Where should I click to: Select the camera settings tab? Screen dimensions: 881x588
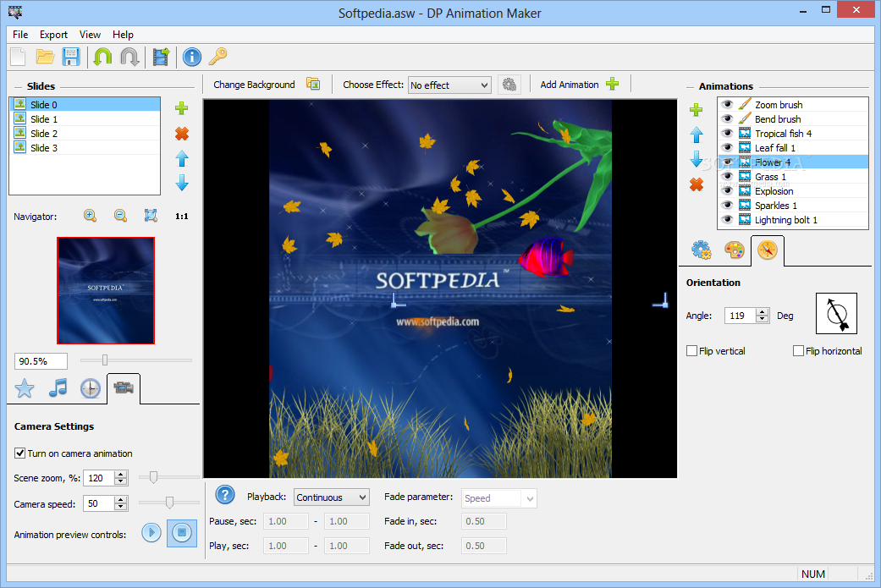pos(124,387)
